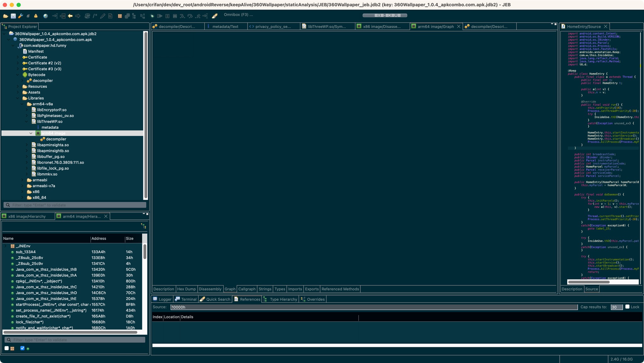The width and height of the screenshot is (644, 363).
Task: Uncheck the green method filter checkbox
Action: (22, 348)
